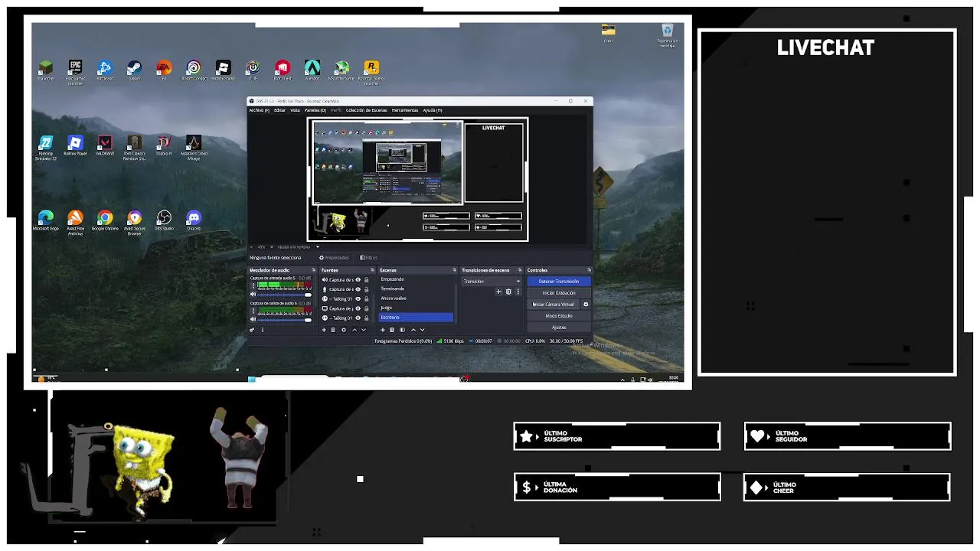Enable Modo Estudio button
The width and height of the screenshot is (980, 551).
[559, 315]
